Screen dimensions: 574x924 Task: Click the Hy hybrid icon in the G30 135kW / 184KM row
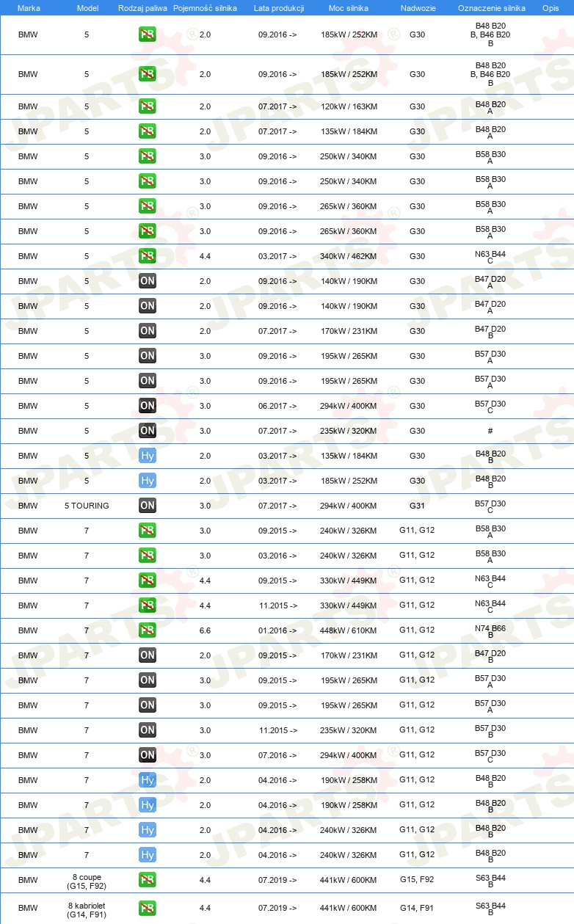148,456
